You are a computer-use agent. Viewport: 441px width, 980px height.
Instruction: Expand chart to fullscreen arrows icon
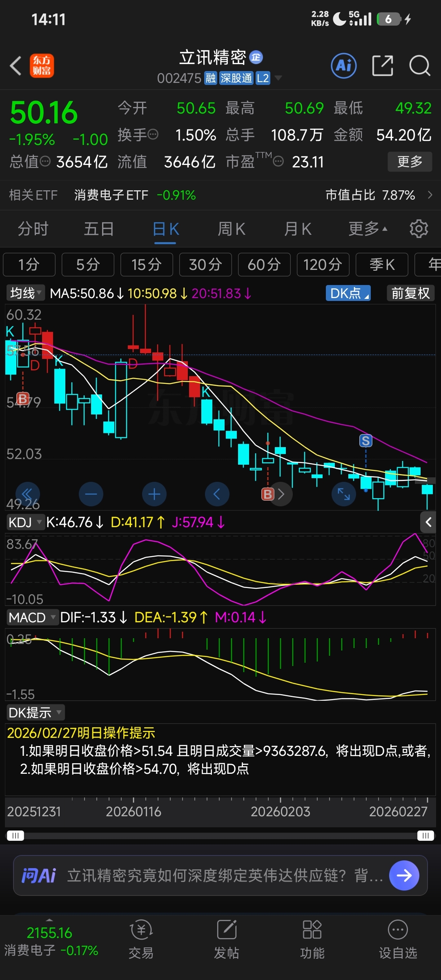344,494
